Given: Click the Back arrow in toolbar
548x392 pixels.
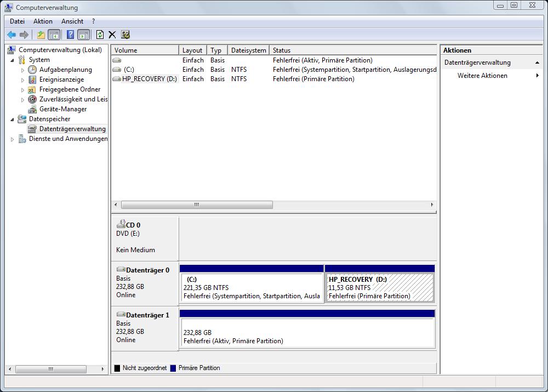Looking at the screenshot, I should point(12,35).
